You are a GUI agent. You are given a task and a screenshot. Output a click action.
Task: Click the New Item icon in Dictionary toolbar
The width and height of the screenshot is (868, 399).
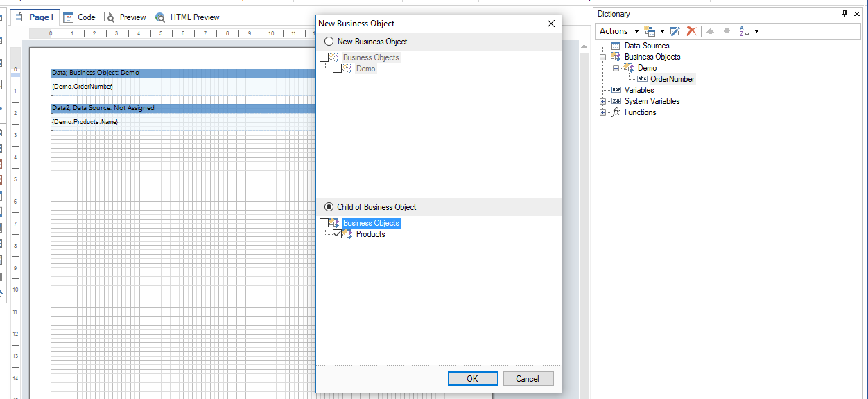tap(650, 31)
